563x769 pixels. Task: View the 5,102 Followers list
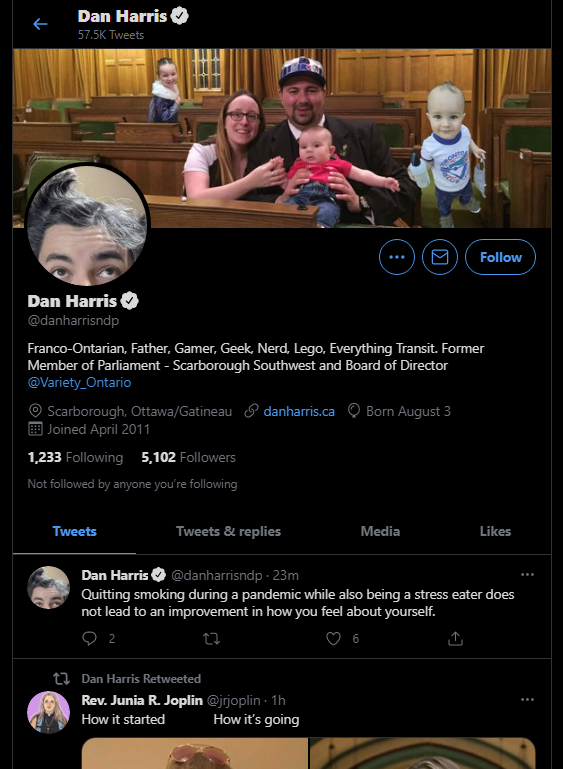188,458
